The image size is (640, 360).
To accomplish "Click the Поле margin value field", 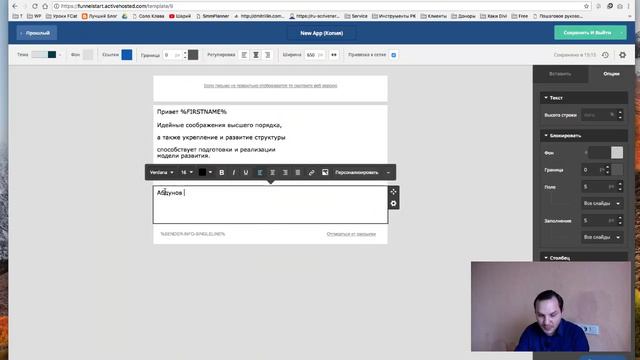I will pos(598,187).
